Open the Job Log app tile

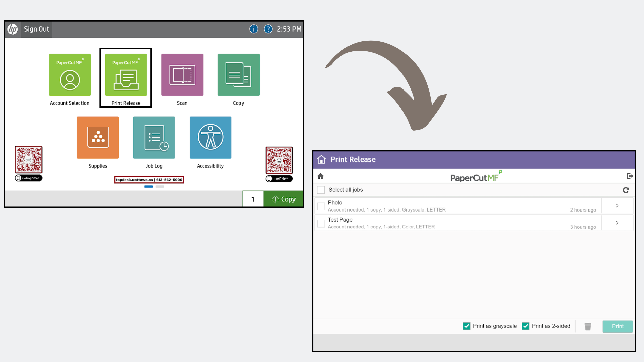coord(154,137)
